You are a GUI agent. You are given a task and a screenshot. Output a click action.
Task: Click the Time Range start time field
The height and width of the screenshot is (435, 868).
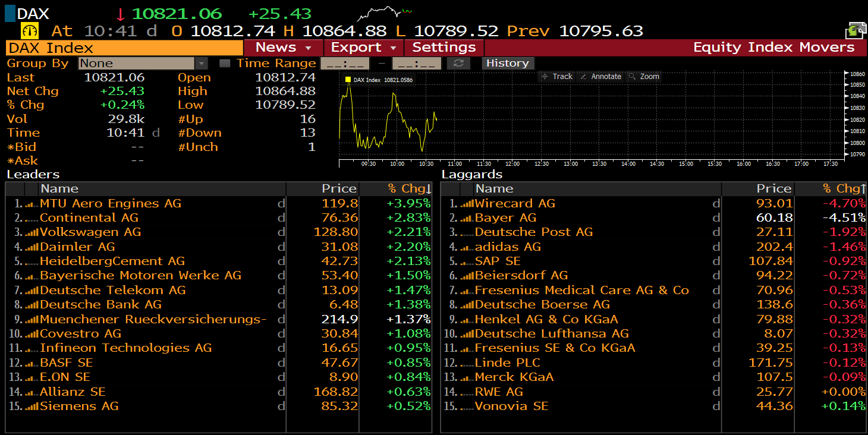(x=345, y=64)
